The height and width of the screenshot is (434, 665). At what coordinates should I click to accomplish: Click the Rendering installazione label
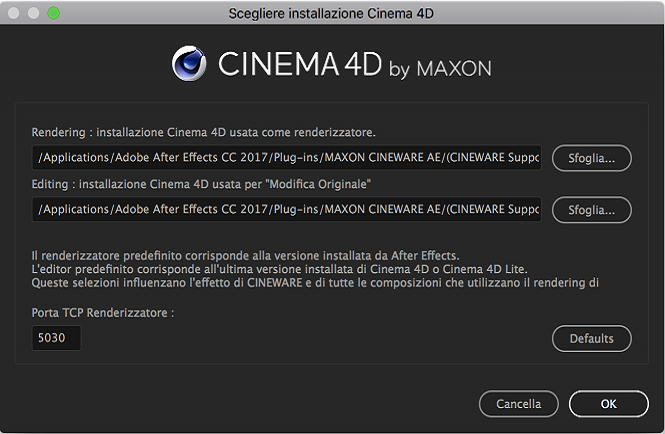tap(203, 132)
